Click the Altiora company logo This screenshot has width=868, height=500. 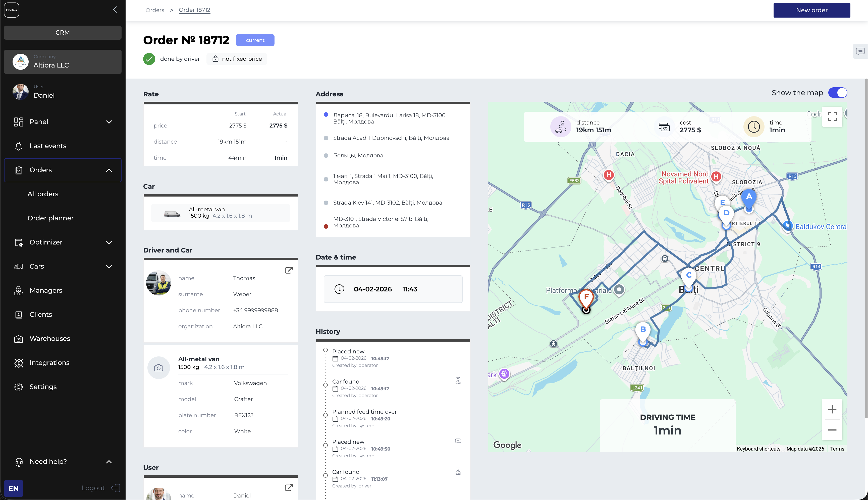point(21,62)
